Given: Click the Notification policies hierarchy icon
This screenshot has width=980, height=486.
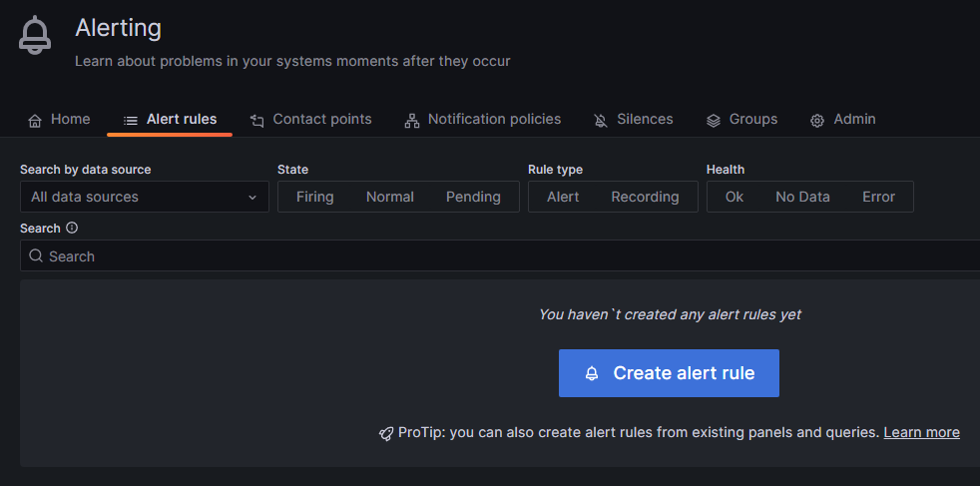Looking at the screenshot, I should point(412,120).
